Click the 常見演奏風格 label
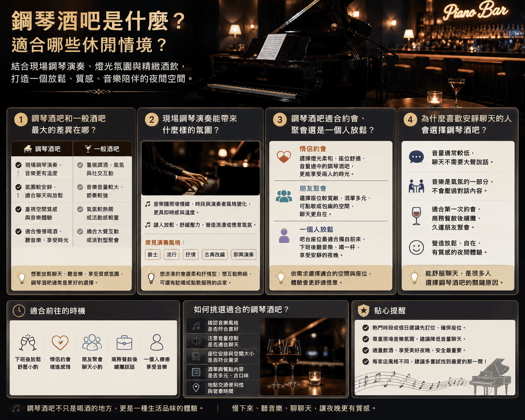The width and height of the screenshot is (525, 420). point(165,243)
